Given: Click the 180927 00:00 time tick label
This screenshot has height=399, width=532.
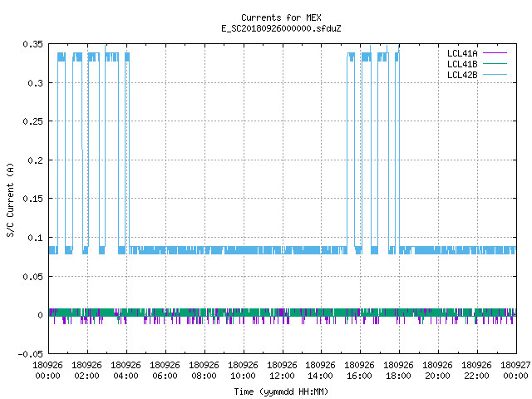Looking at the screenshot, I should click(515, 371).
